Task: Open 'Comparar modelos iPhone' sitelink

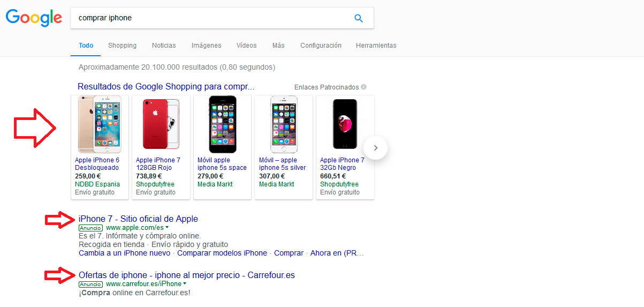Action: click(x=222, y=253)
